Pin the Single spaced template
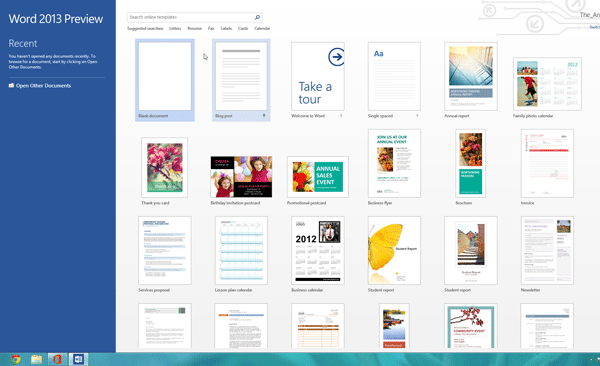This screenshot has width=600, height=366. [417, 115]
